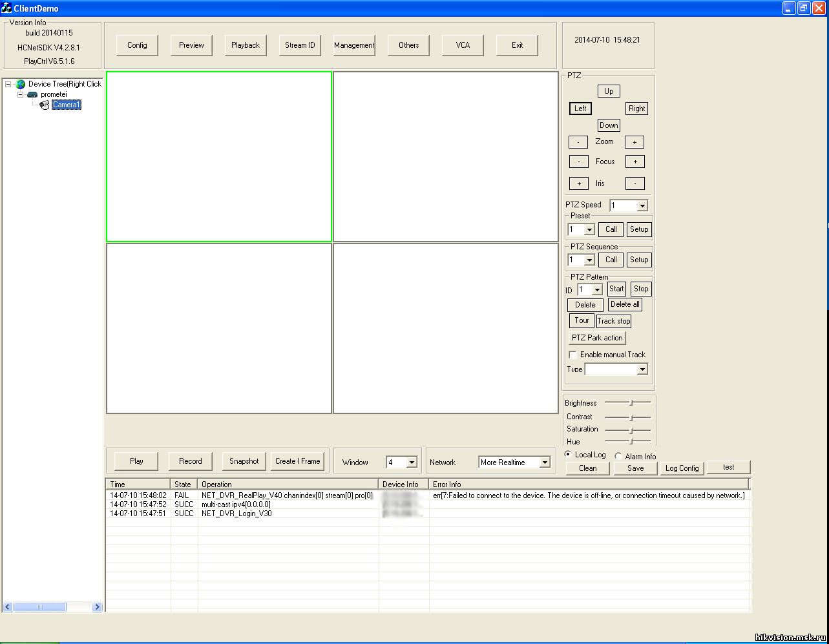Open the PTZ Speed dropdown
Screen dimensions: 829x644
(x=642, y=206)
